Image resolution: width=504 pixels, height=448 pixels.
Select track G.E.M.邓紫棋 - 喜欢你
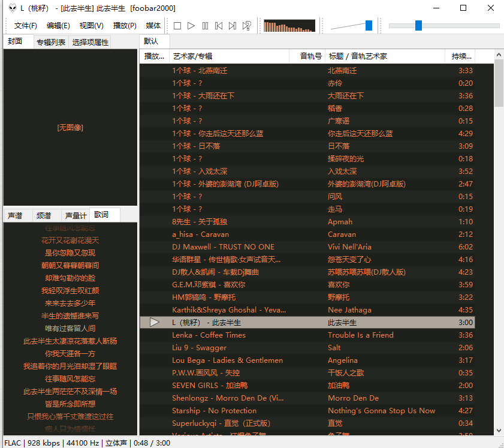[x=307, y=285]
